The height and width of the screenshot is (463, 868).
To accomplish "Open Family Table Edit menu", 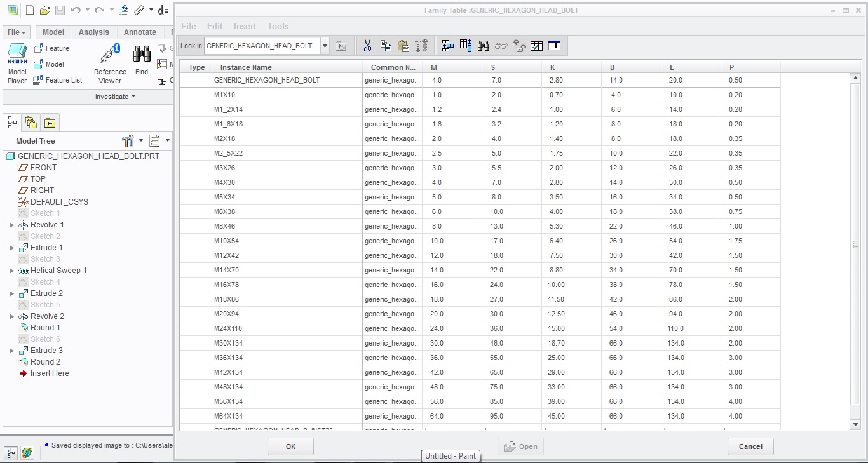I will (215, 26).
